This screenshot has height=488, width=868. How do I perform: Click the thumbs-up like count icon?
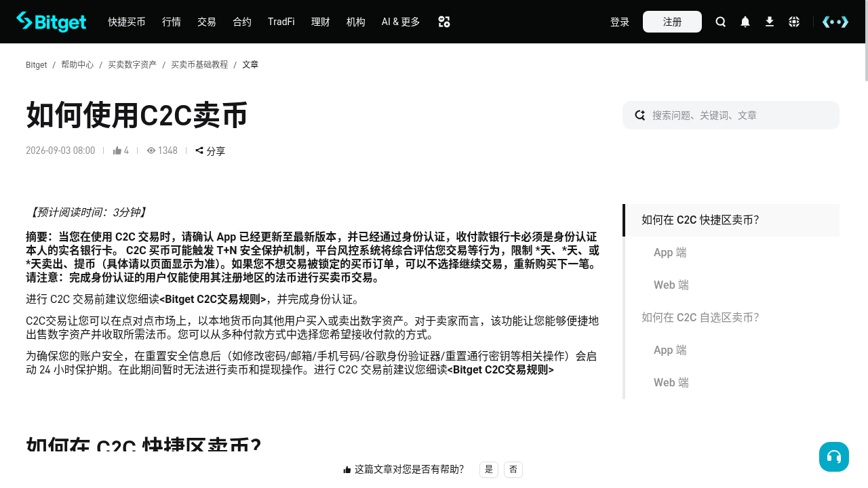click(117, 150)
